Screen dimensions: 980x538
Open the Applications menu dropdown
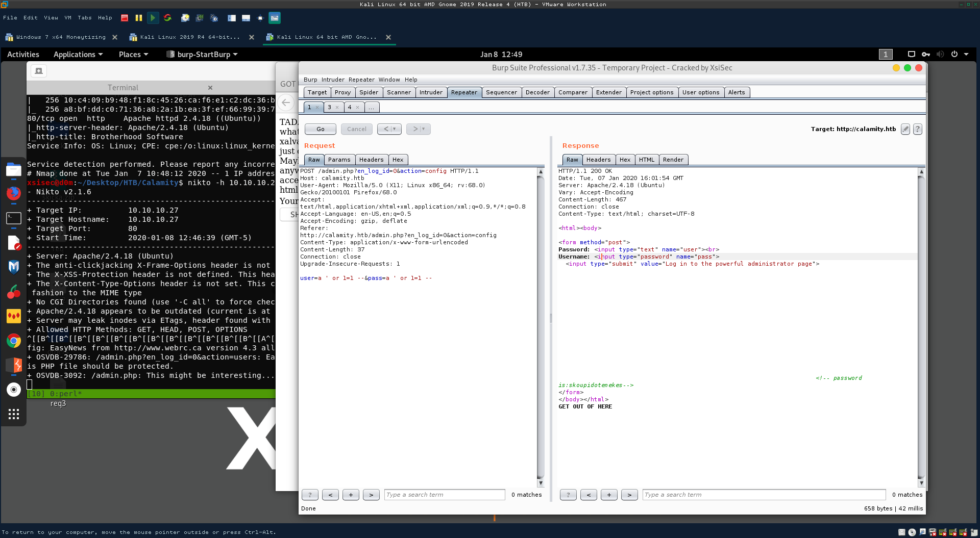pos(78,55)
